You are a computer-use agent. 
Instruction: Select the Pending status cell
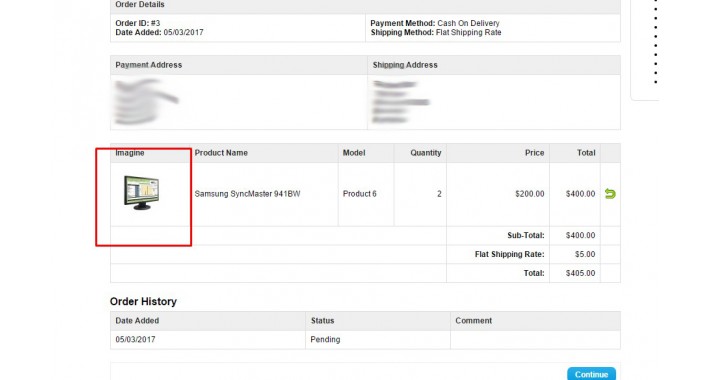tap(325, 339)
